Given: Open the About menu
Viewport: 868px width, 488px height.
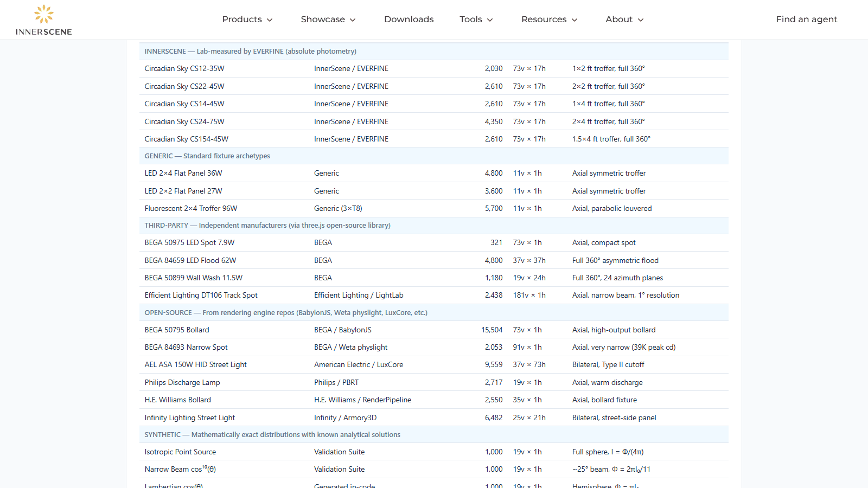Looking at the screenshot, I should (625, 20).
